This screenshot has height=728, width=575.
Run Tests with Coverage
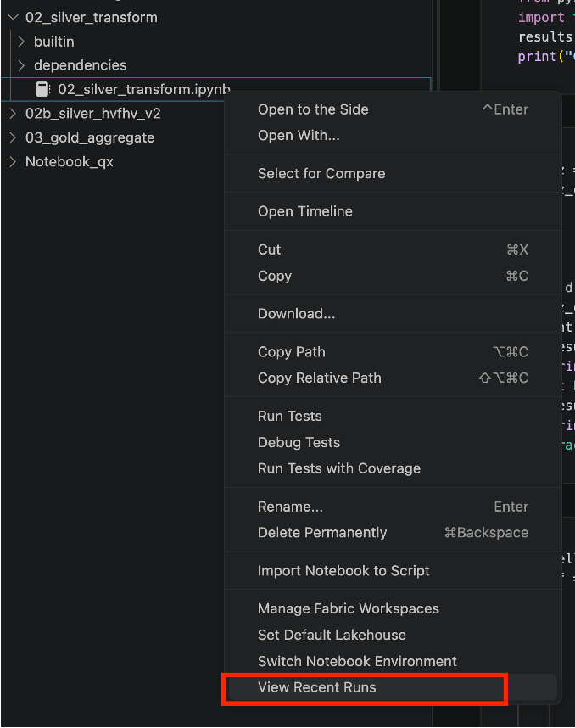(339, 468)
